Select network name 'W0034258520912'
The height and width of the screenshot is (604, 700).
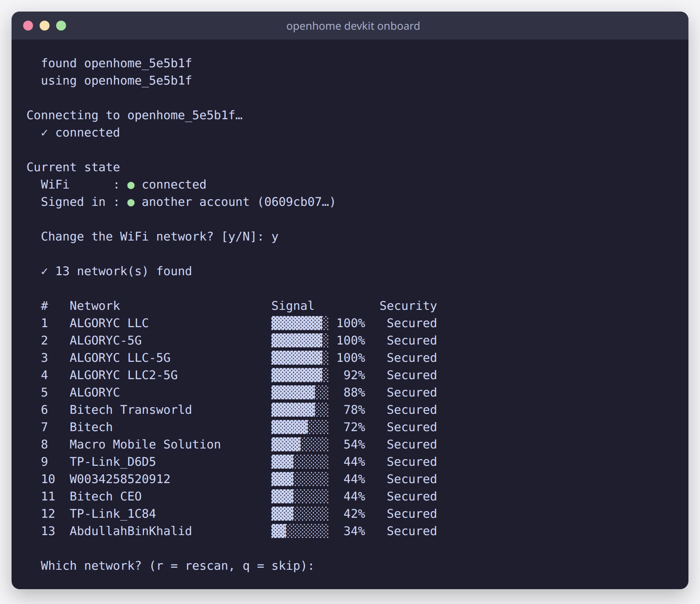coord(120,479)
